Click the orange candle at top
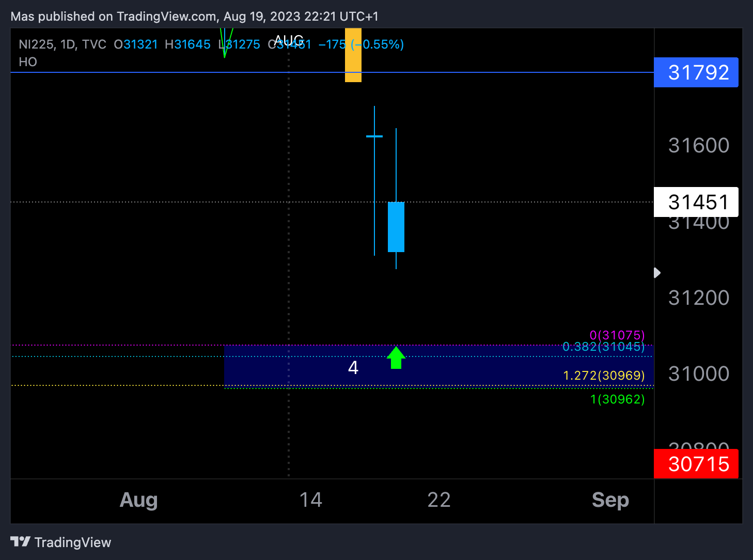The image size is (753, 560). tap(353, 55)
